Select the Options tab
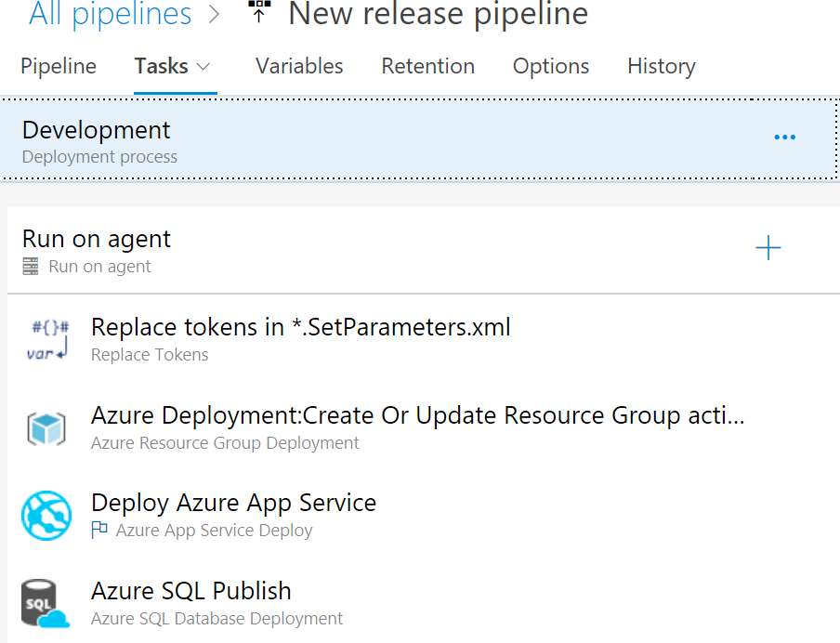The width and height of the screenshot is (840, 643). pos(551,67)
